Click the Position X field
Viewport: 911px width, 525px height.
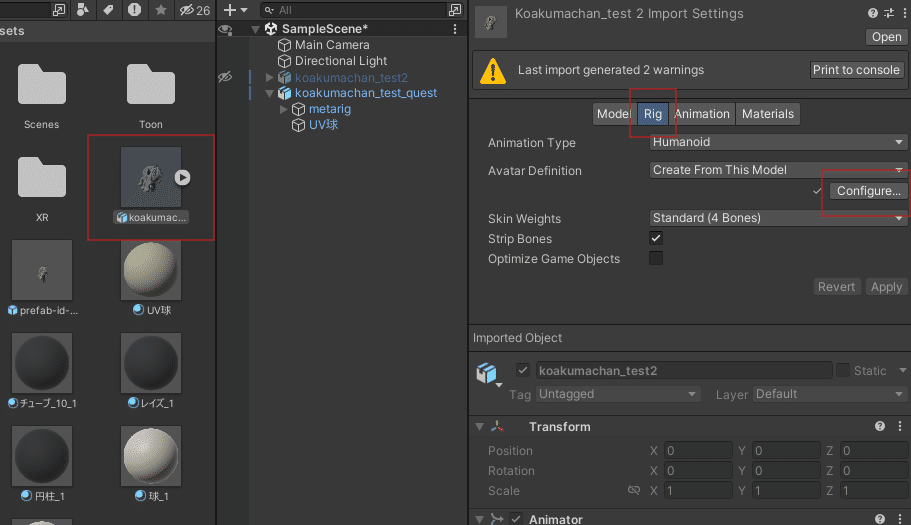click(698, 451)
